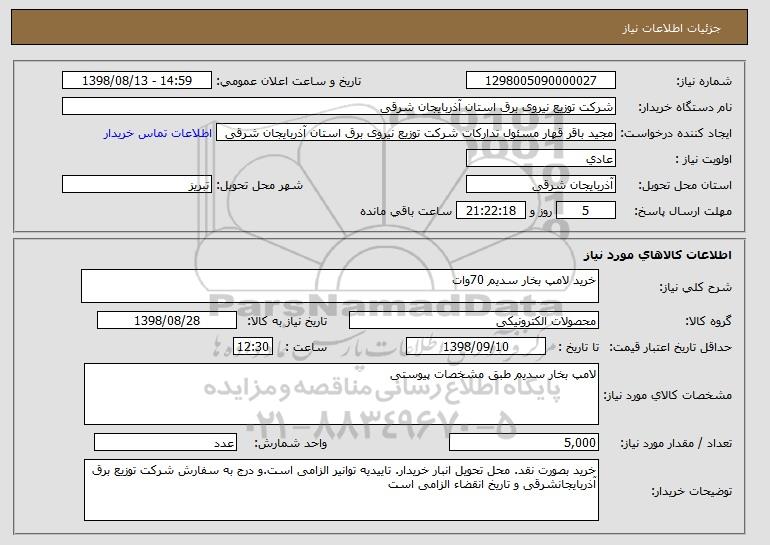Click the text ساعت باقی مانده
The height and width of the screenshot is (545, 770).
coord(406,212)
